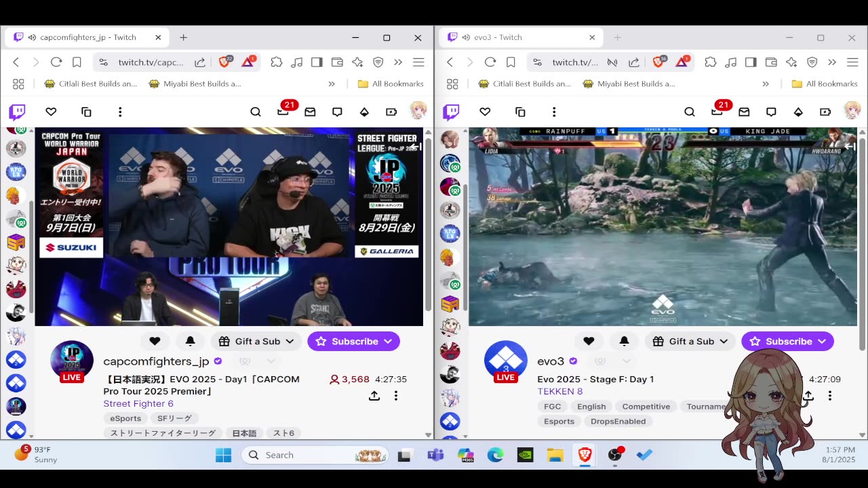Open Microsoft Teams from the taskbar
The width and height of the screenshot is (868, 488).
click(x=435, y=455)
